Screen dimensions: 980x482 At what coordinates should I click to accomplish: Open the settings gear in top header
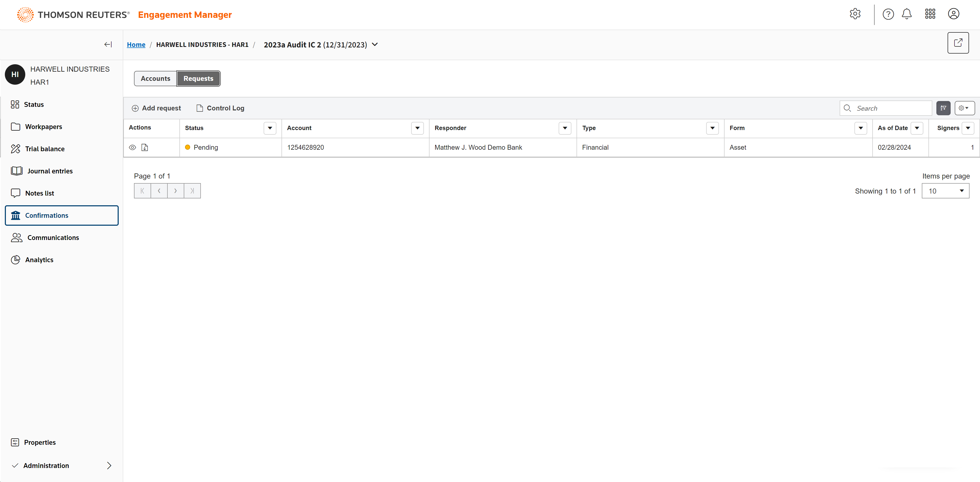[x=855, y=14]
